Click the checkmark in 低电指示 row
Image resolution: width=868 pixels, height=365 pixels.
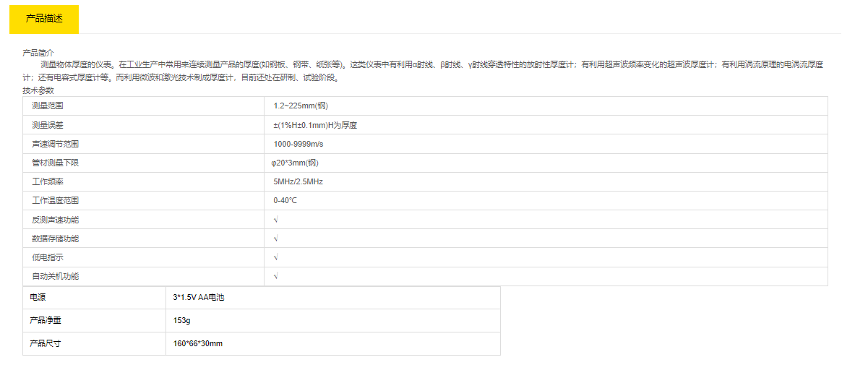[276, 257]
